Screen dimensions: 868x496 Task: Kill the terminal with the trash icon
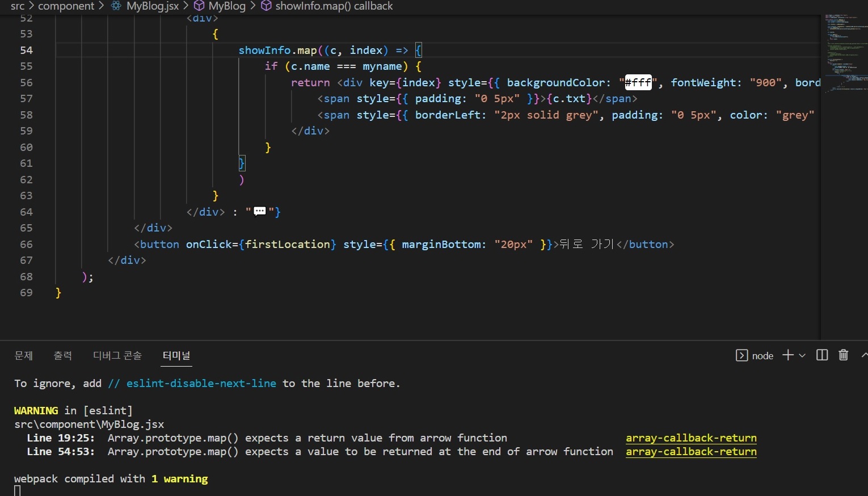(x=843, y=355)
